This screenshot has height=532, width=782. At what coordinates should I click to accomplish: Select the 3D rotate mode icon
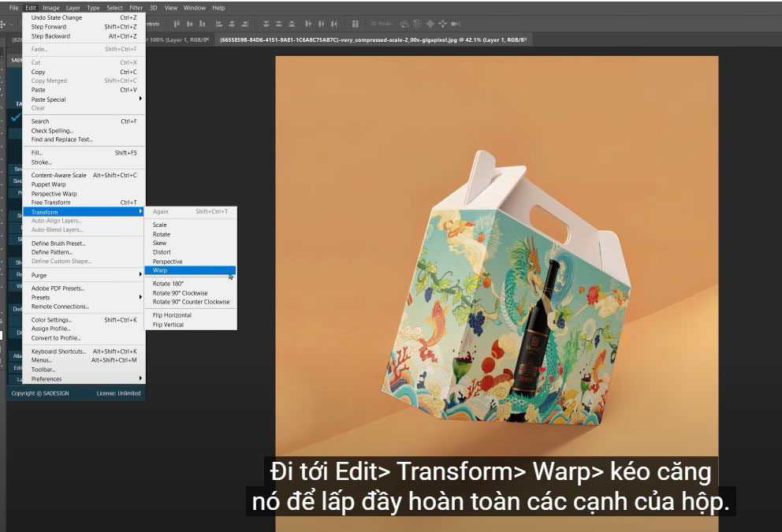click(x=404, y=24)
